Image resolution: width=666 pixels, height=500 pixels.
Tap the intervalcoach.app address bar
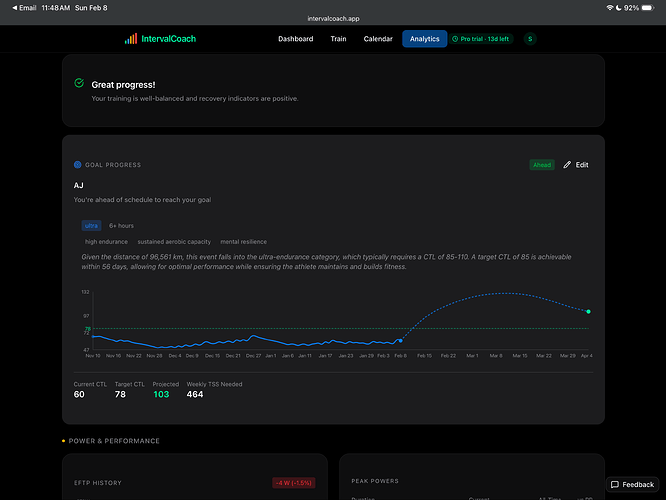point(333,18)
